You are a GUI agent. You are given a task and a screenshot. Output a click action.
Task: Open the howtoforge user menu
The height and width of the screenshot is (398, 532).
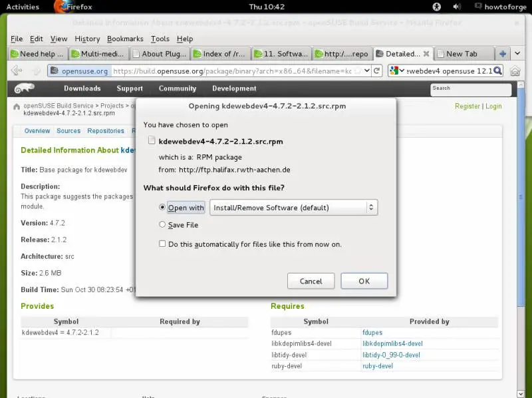pos(501,7)
